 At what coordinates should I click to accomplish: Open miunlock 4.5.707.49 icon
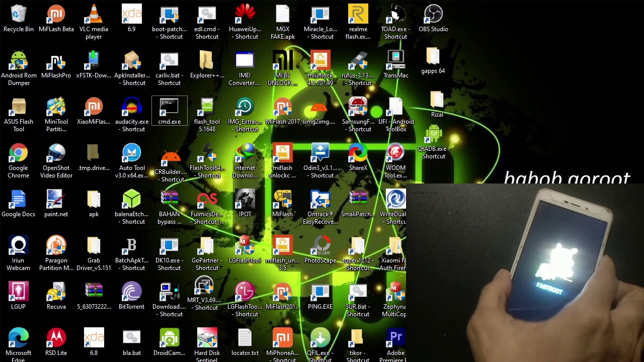click(320, 61)
